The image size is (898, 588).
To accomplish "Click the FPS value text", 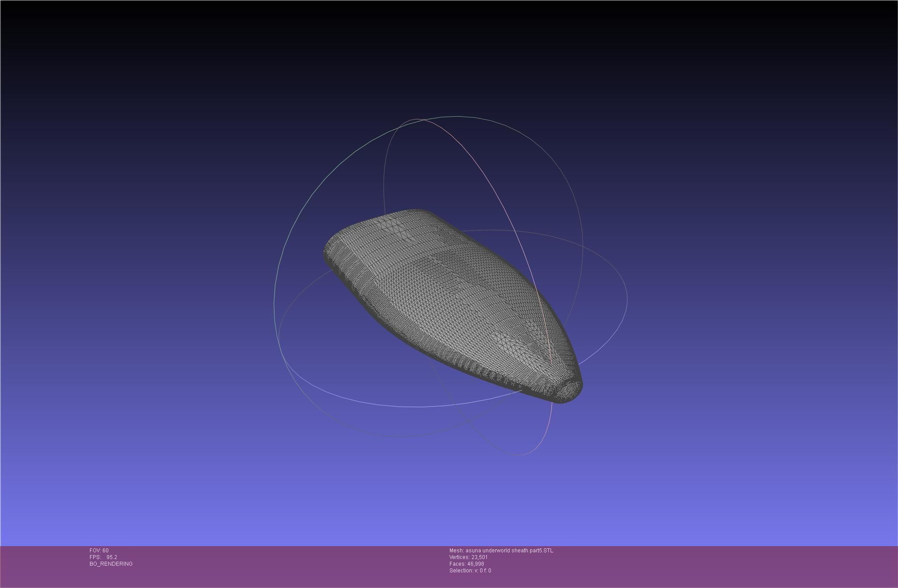I will click(x=111, y=557).
